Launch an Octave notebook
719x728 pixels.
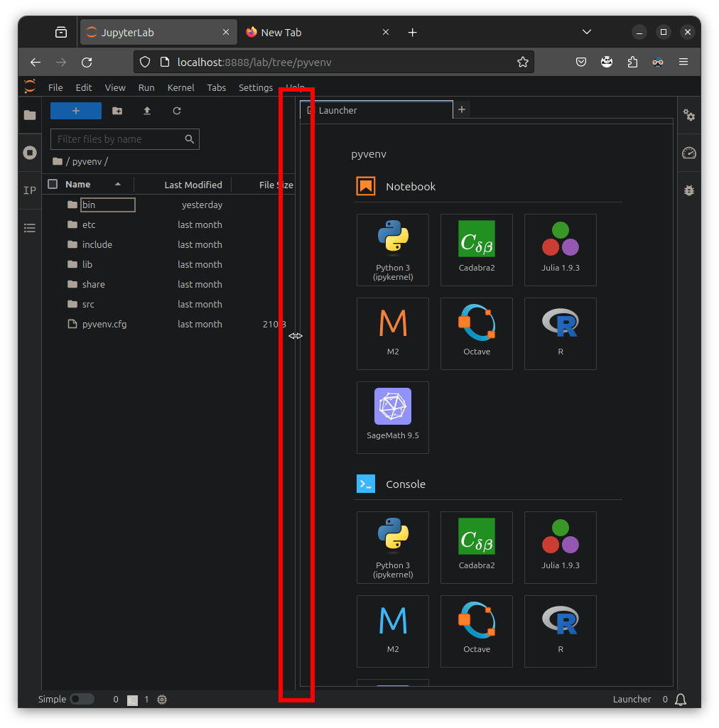pos(476,334)
